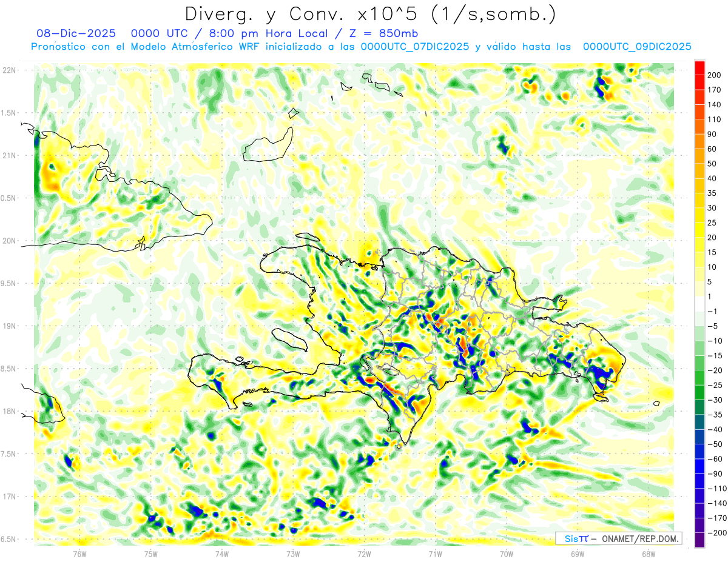728x562 pixels.
Task: Click the '68W' longitude label
Action: pos(649,554)
